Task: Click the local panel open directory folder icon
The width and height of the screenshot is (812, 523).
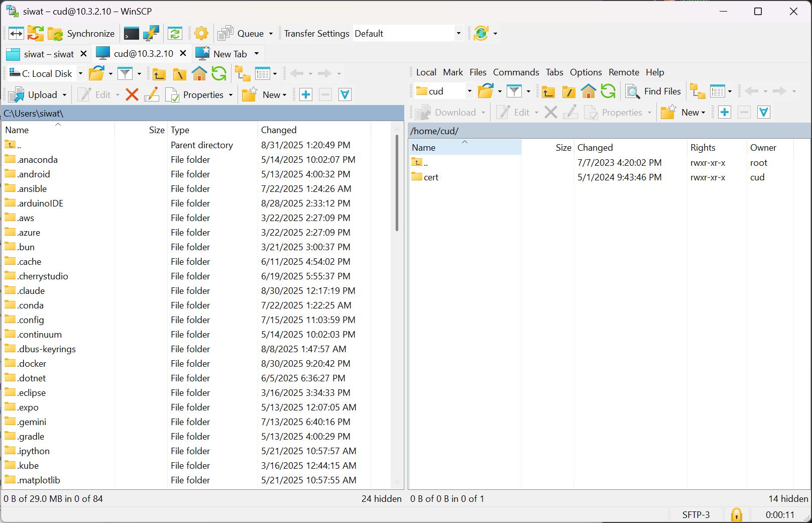Action: tap(96, 74)
